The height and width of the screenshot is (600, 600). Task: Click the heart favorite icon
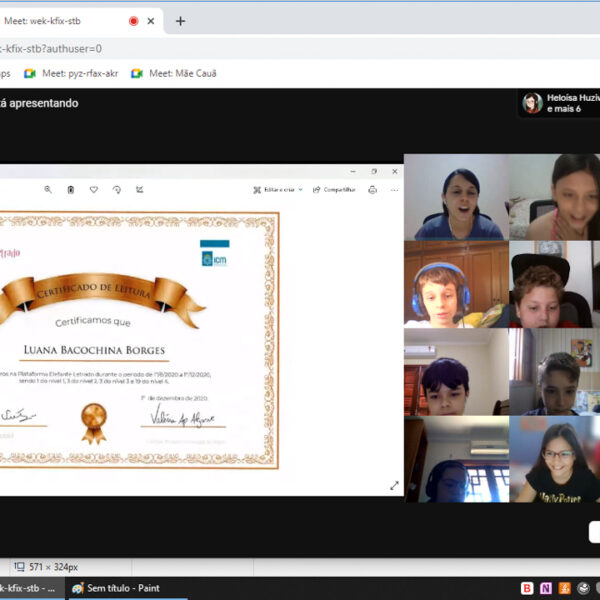[94, 189]
